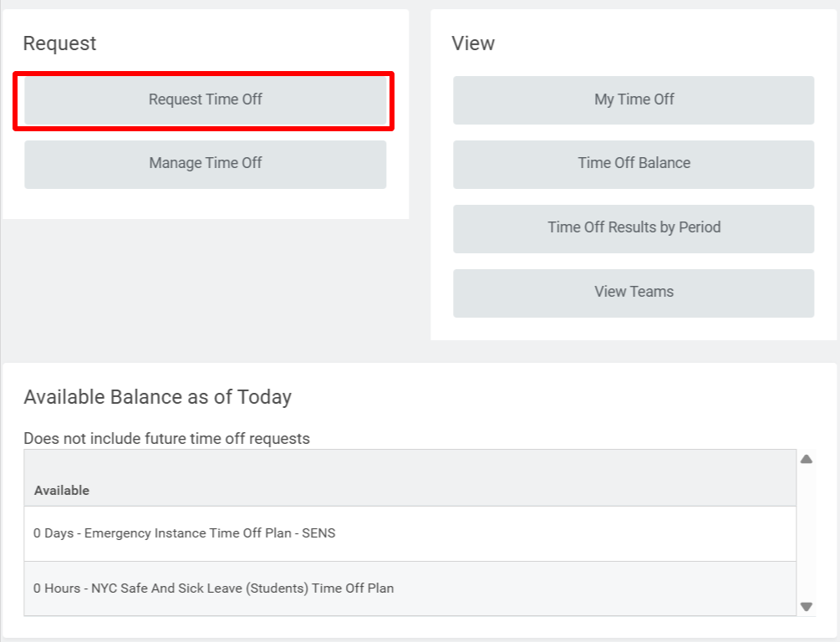Select the Emergency Instance Time Off Plan row
The height and width of the screenshot is (642, 840).
click(x=184, y=533)
